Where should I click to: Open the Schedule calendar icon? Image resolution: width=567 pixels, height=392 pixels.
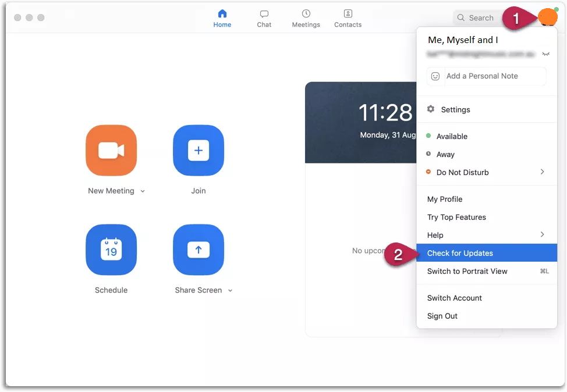tap(111, 250)
